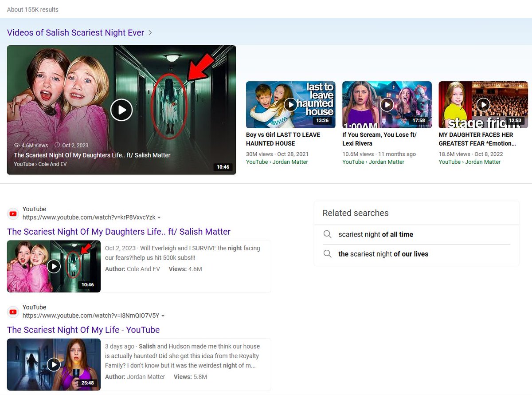532x395 pixels.
Task: Play the featured Scariest Night Of My Daughters Life video
Action: [x=121, y=110]
